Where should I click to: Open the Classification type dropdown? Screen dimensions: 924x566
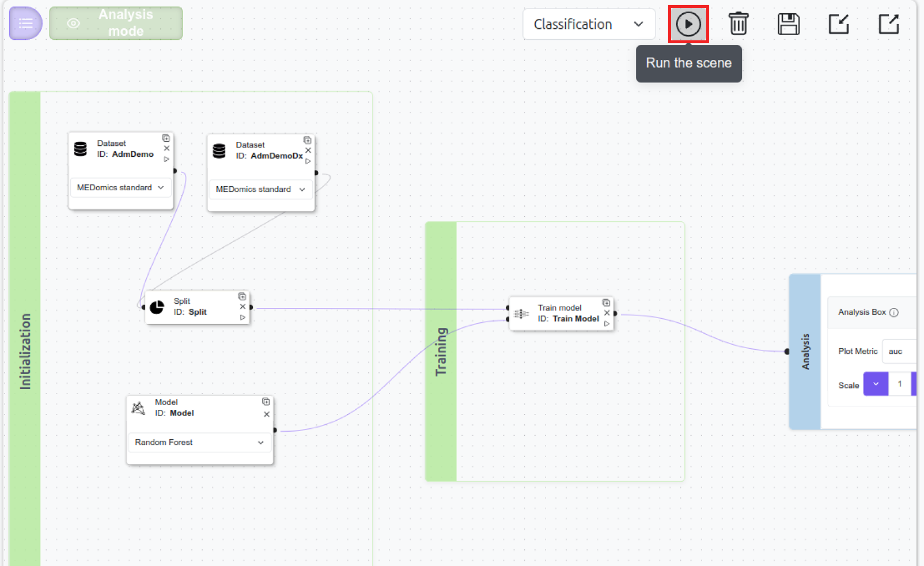click(x=588, y=24)
